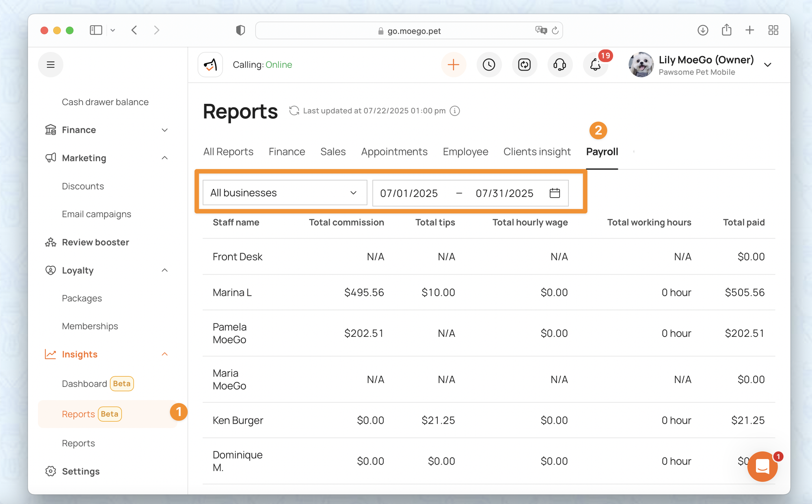Open the notifications bell

[595, 65]
